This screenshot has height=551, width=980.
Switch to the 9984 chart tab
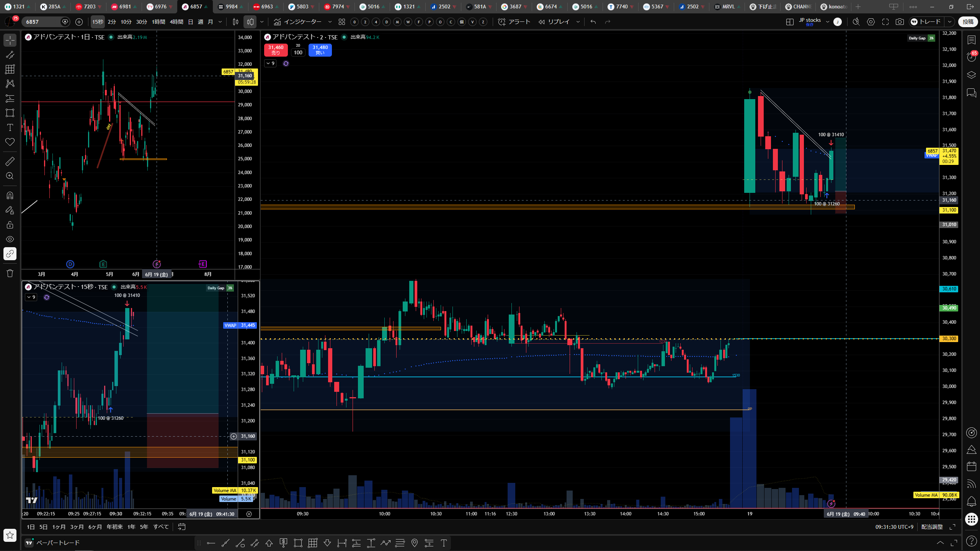(231, 7)
